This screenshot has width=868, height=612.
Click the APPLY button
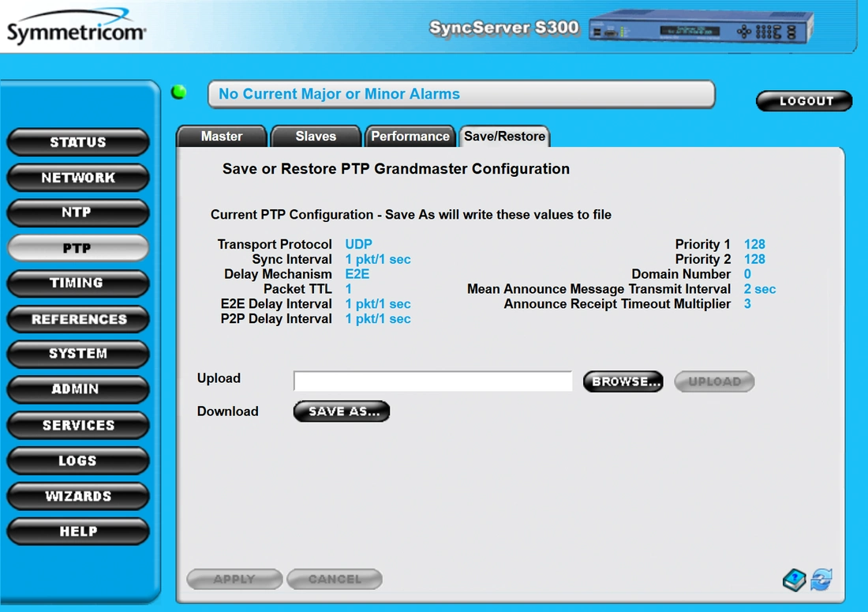[234, 580]
